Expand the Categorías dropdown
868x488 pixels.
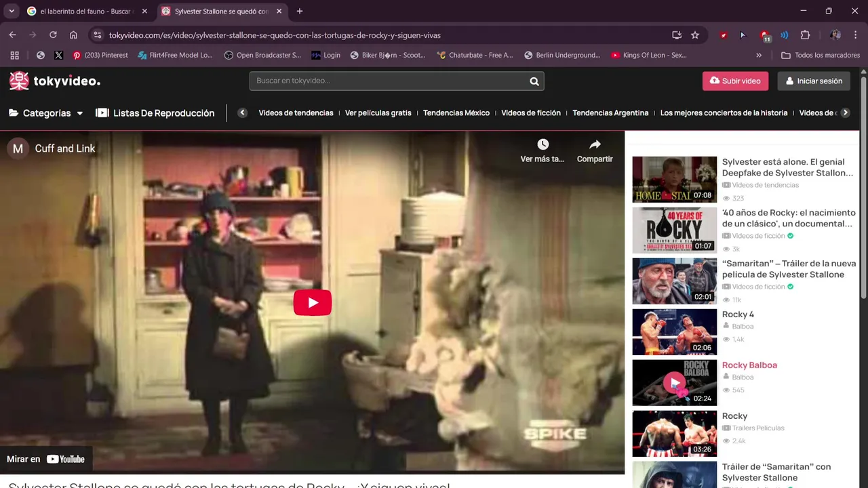46,113
